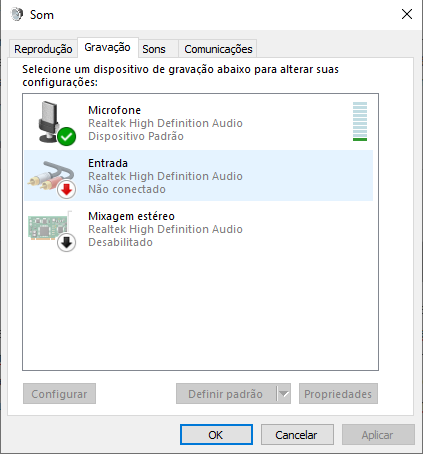The height and width of the screenshot is (454, 423).
Task: Click the Som speaker icon in title bar
Action: tap(17, 14)
